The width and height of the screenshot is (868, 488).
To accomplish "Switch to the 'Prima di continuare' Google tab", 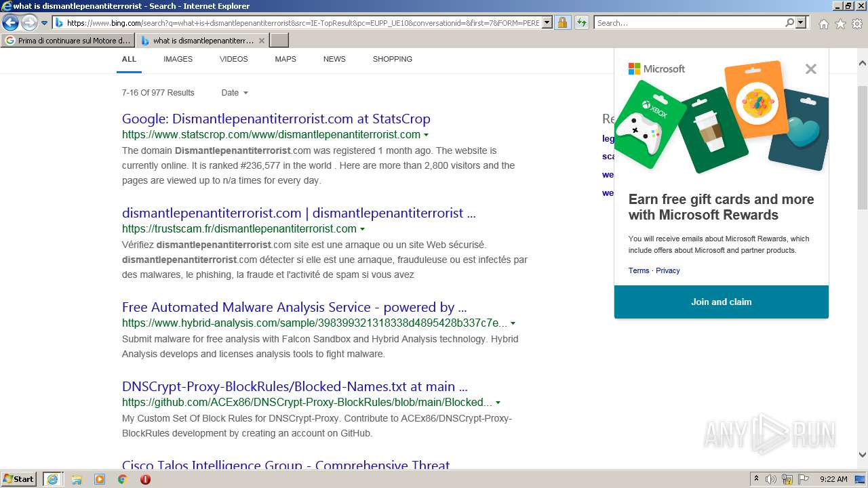I will [x=68, y=41].
